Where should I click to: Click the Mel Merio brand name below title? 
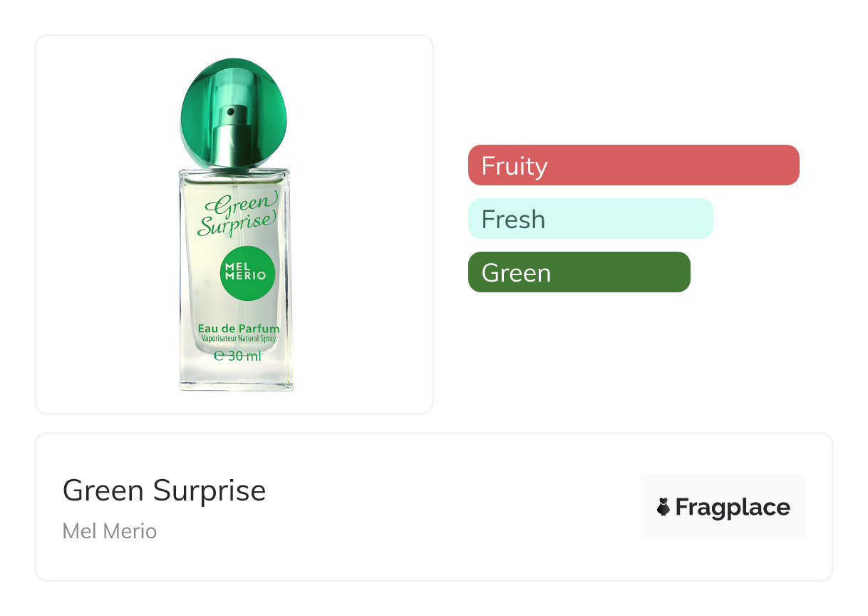[110, 531]
